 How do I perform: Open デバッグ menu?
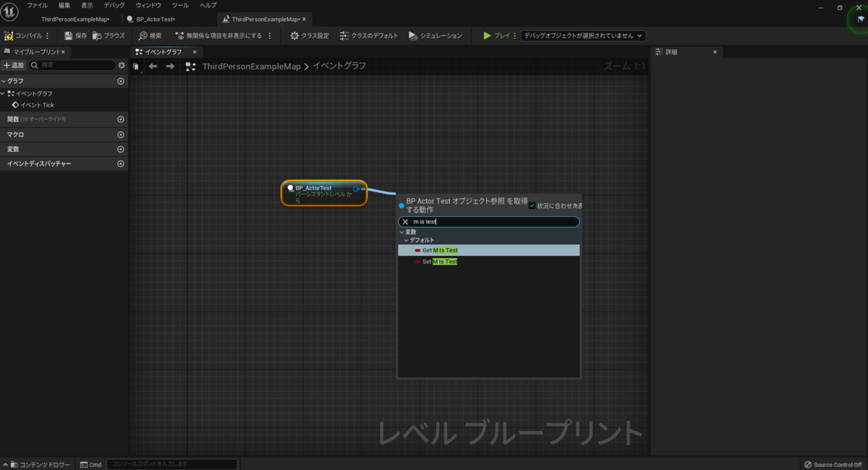[114, 5]
